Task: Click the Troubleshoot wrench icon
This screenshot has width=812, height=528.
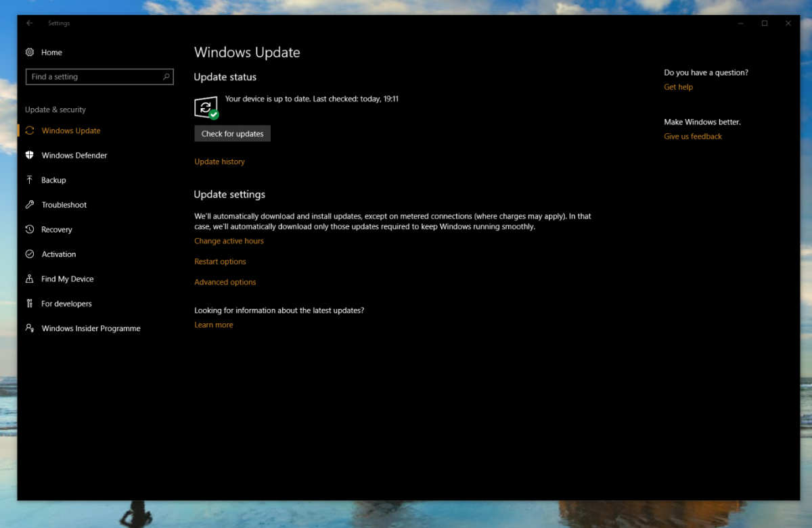Action: point(30,204)
